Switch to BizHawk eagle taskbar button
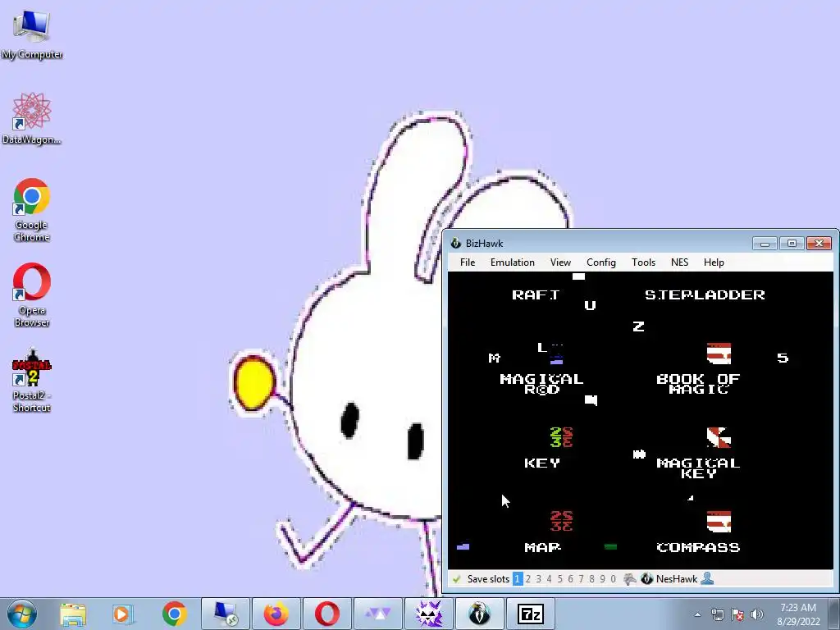This screenshot has width=840, height=630. [x=480, y=614]
